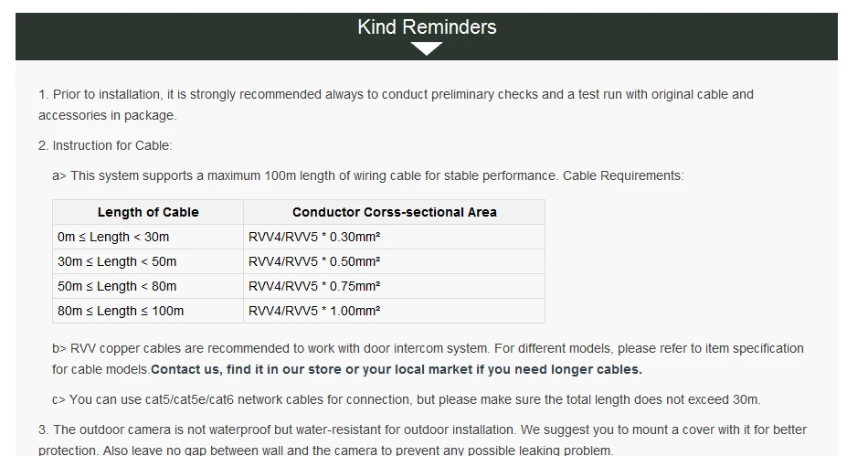The width and height of the screenshot is (868, 456).
Task: Click the RVV4/RVV5 * 0.50mm² cell
Action: click(x=394, y=261)
